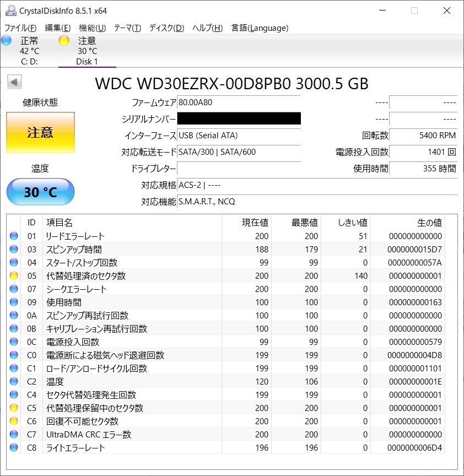Viewport: 464px width, 476px height.
Task: Click the しきい値 column header
Action: 353,223
